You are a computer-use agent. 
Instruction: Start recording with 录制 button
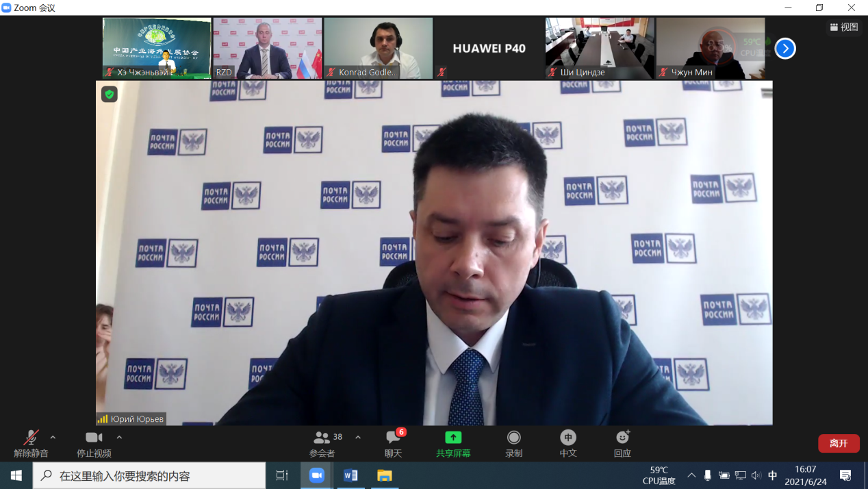513,444
